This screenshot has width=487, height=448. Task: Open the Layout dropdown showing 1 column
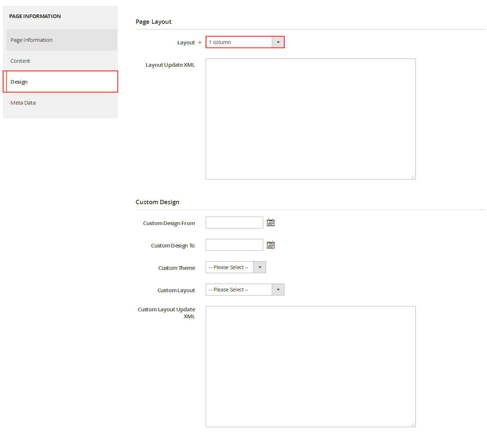click(245, 42)
